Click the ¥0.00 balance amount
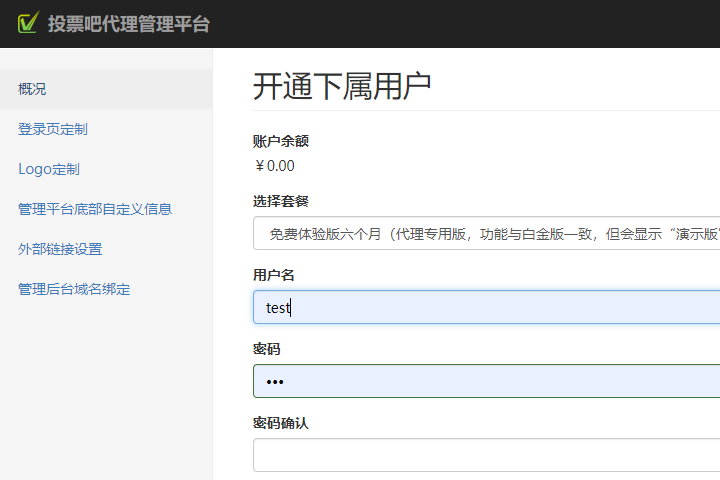720x480 pixels. pyautogui.click(x=274, y=166)
